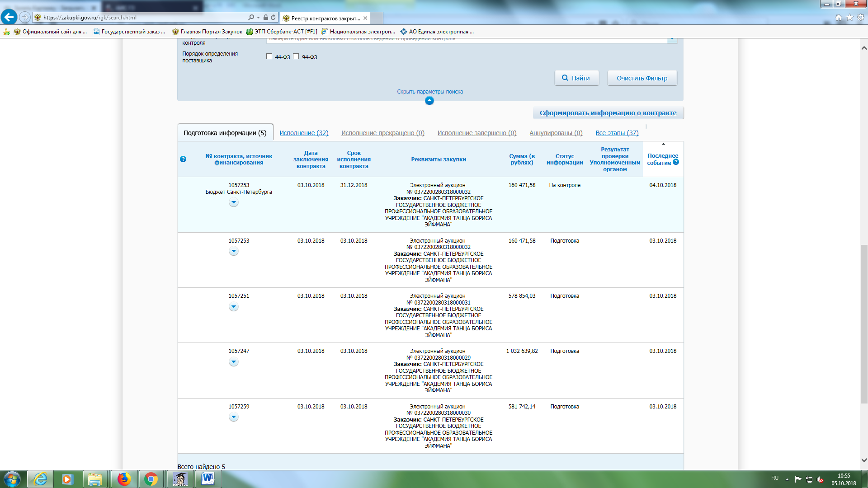868x488 pixels.
Task: Click the search magnifier in address bar
Action: click(x=251, y=17)
